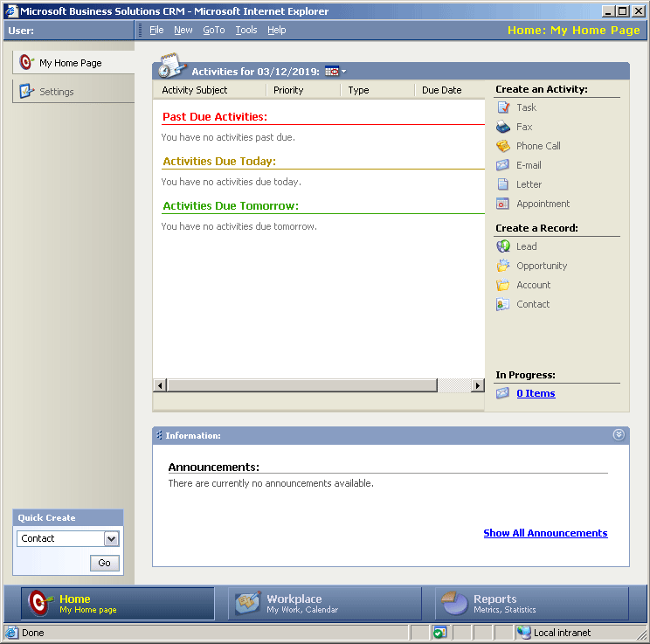650x644 pixels.
Task: Click the green status bar indicator icon
Action: click(x=439, y=633)
